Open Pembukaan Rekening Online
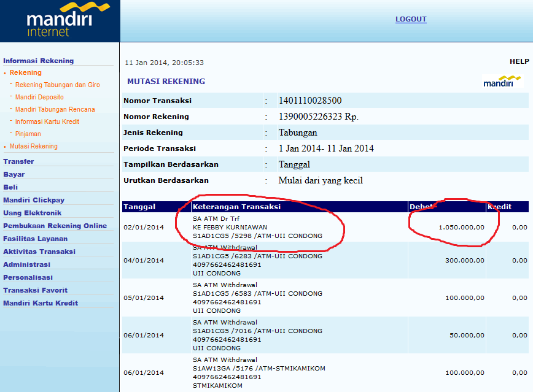Viewport: 533px width, 392px height. (55, 226)
